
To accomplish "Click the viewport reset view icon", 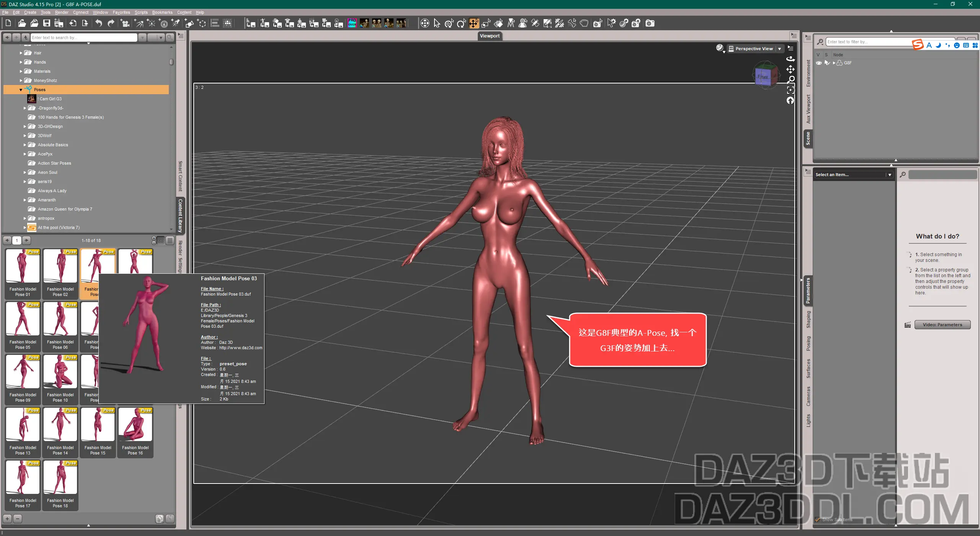I will [x=791, y=100].
